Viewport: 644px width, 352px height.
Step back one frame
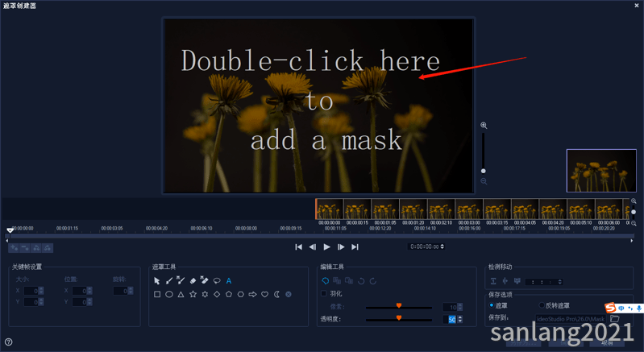313,247
